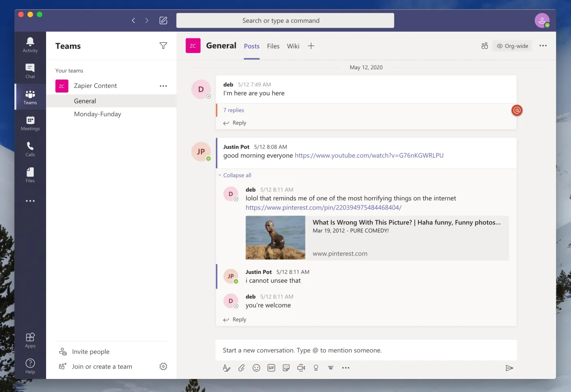Click the Meet now video icon
The height and width of the screenshot is (392, 571).
click(x=301, y=368)
